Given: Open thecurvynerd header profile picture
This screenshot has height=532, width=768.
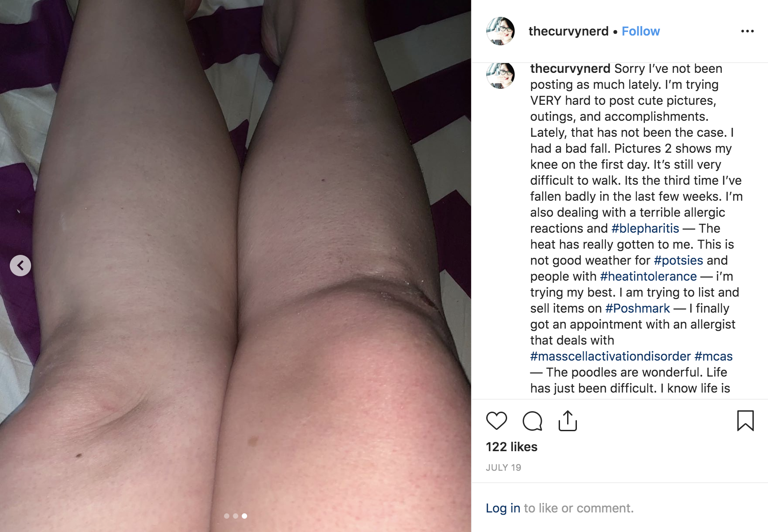Looking at the screenshot, I should click(500, 31).
